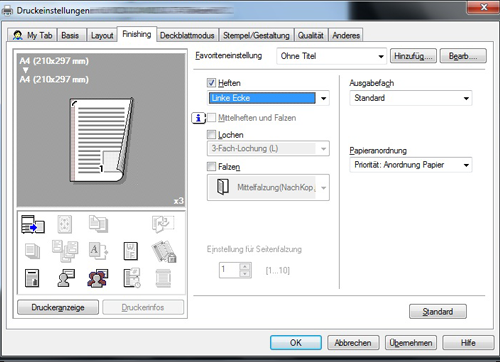Click the Seitenfalzung number input field

click(230, 270)
